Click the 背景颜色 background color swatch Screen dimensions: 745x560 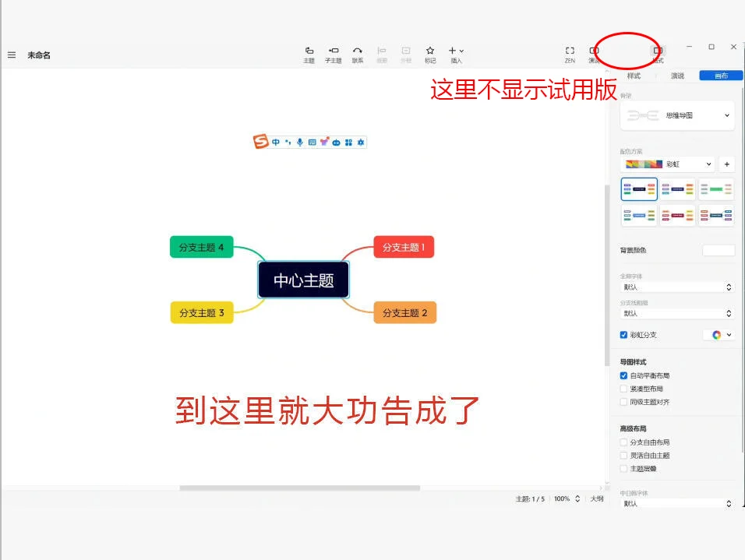718,249
